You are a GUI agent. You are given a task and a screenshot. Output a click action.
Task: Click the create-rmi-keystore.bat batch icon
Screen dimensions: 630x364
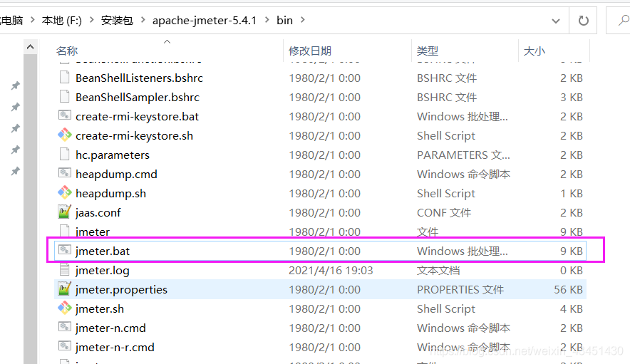65,115
